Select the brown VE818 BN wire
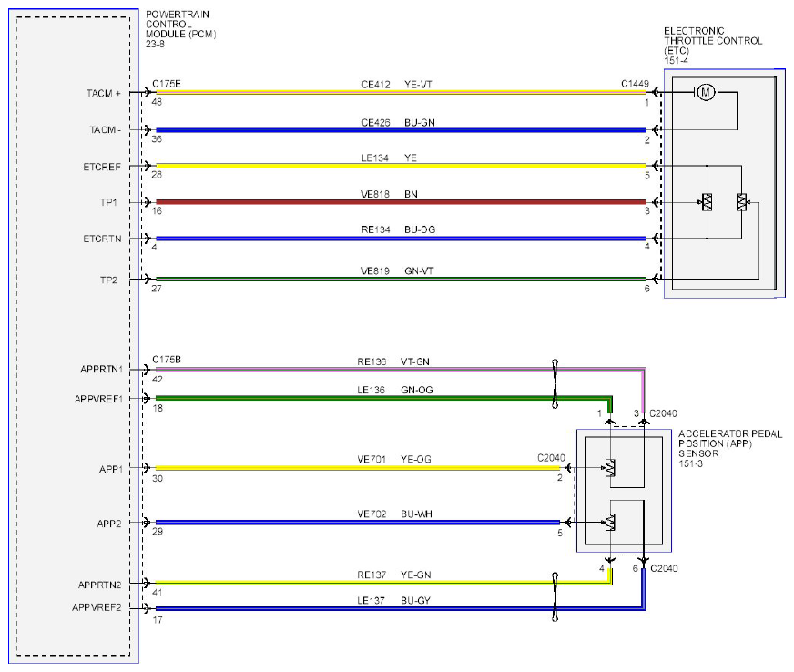Screen dimensions: 794x672 (x=401, y=202)
